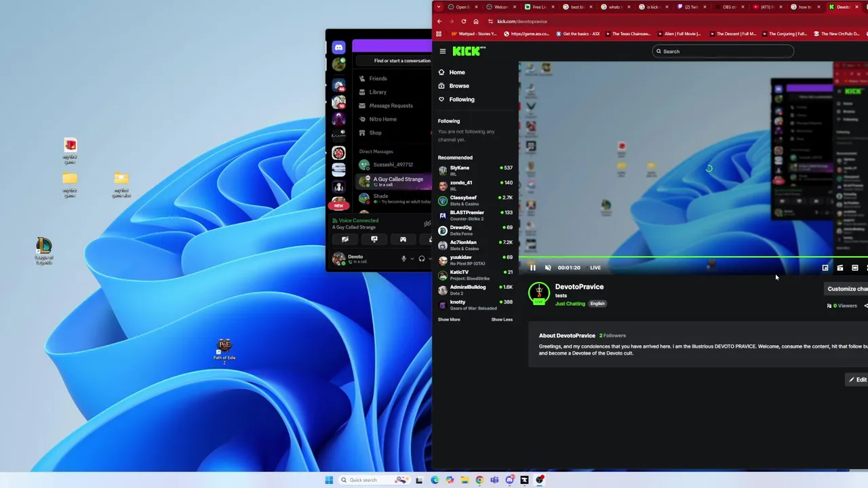
Task: Open Sussashi_497712 direct message
Action: click(x=393, y=165)
